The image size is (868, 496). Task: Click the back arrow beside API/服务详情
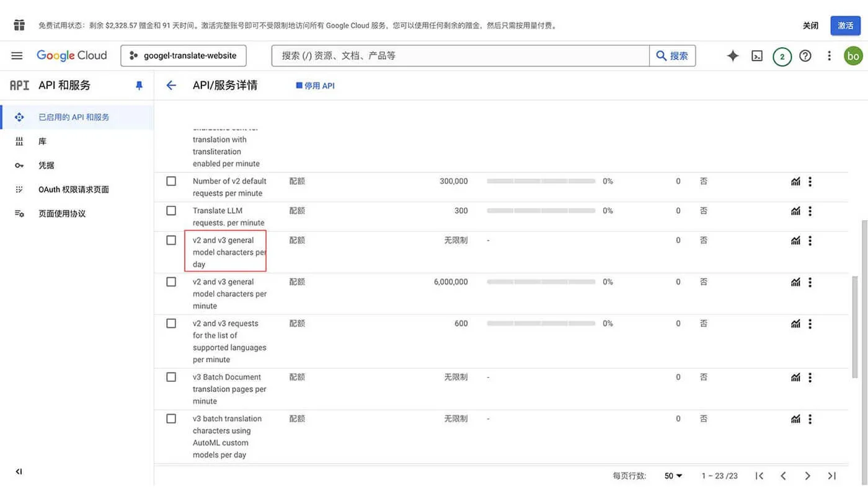[x=170, y=84]
